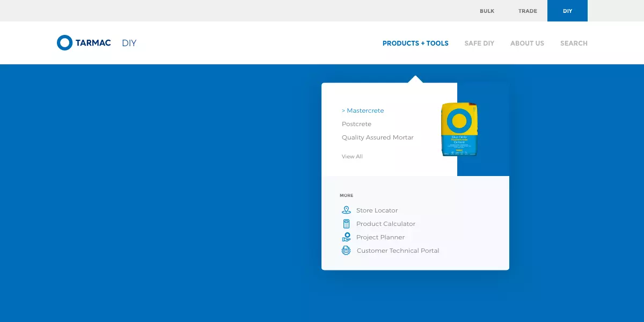Open the Postcrete product link
Viewport: 644px width, 322px height.
click(x=356, y=124)
